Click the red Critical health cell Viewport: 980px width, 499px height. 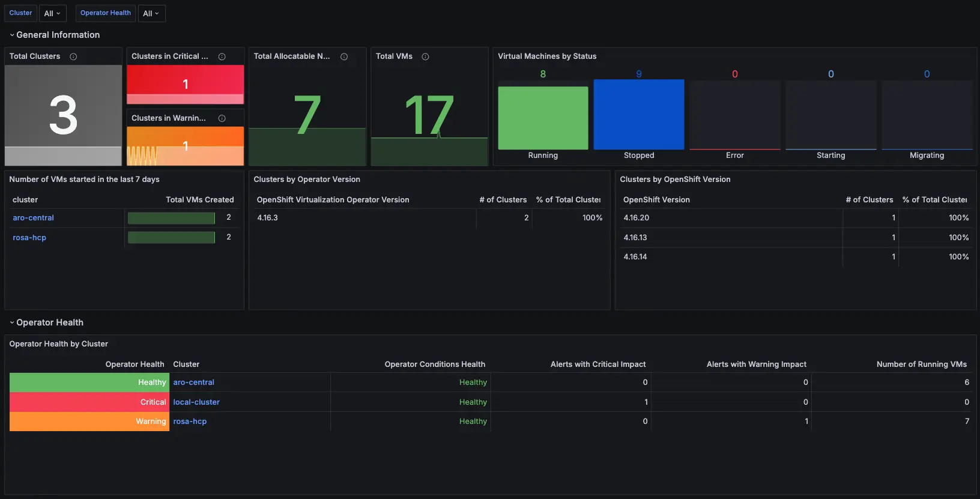(x=89, y=402)
